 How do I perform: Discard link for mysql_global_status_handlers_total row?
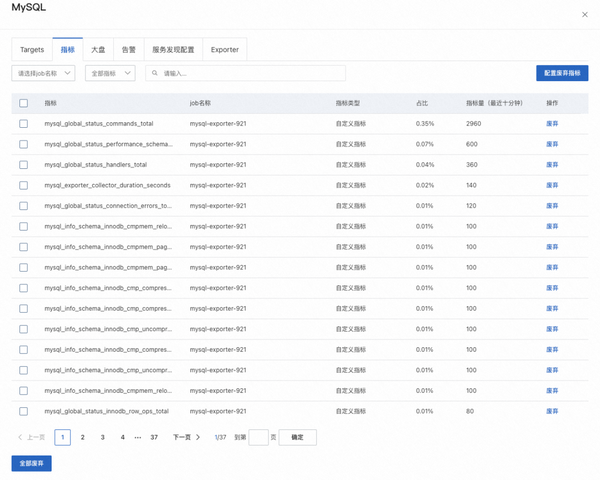[552, 165]
